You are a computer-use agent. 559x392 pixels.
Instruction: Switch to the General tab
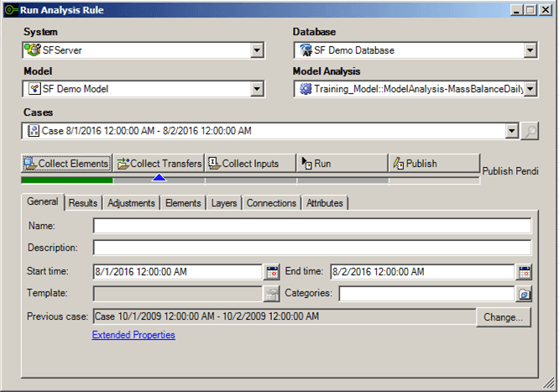[43, 201]
